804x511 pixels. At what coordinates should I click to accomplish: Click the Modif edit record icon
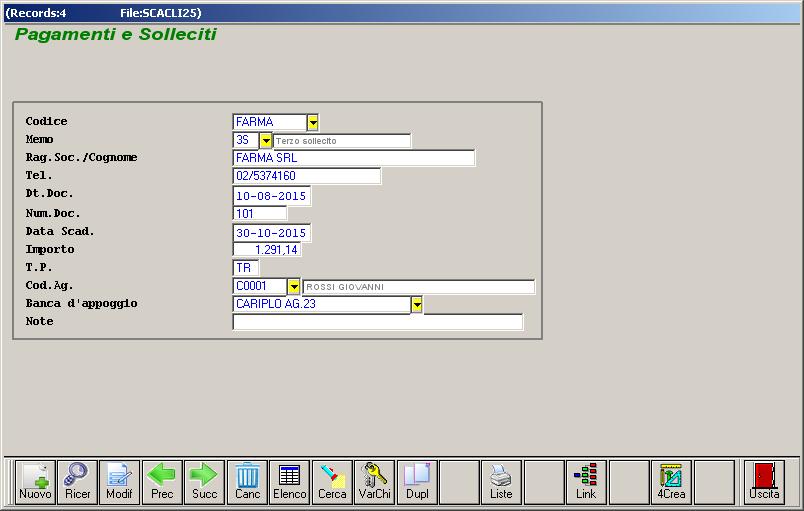[119, 482]
